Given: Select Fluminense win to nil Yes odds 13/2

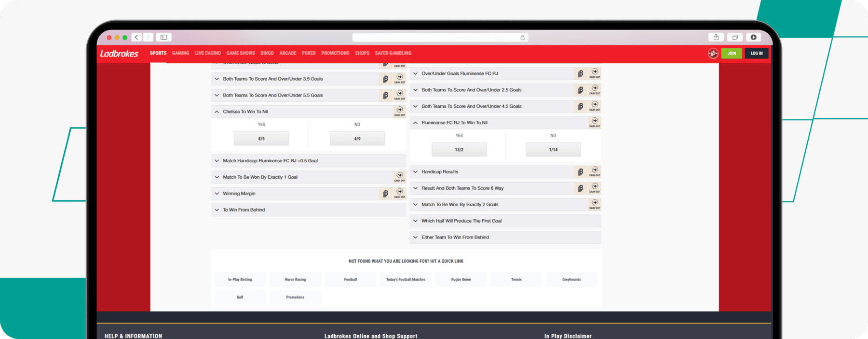Looking at the screenshot, I should click(x=459, y=150).
